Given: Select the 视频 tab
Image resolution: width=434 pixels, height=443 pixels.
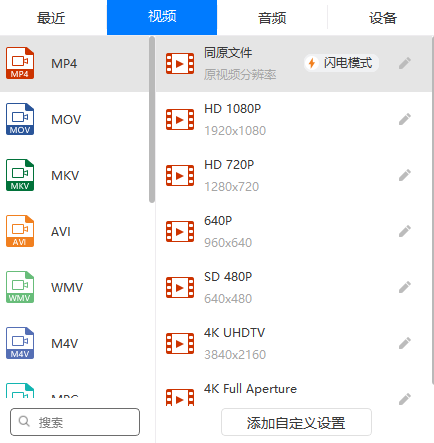Looking at the screenshot, I should point(162,17).
